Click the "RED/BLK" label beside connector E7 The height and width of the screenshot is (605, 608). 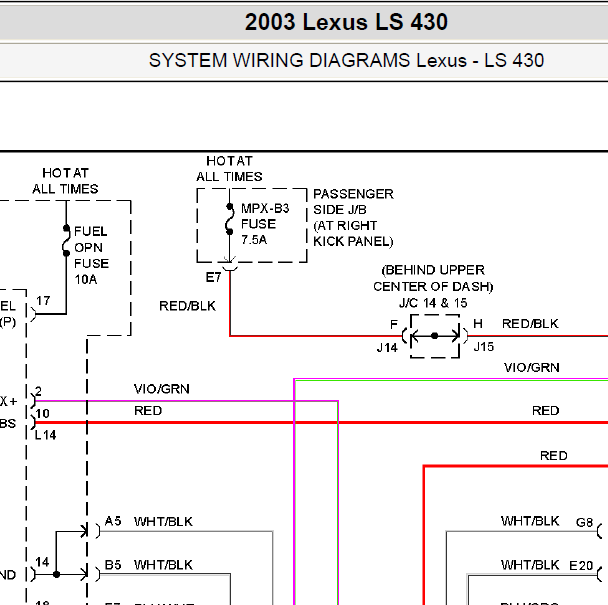pos(187,306)
